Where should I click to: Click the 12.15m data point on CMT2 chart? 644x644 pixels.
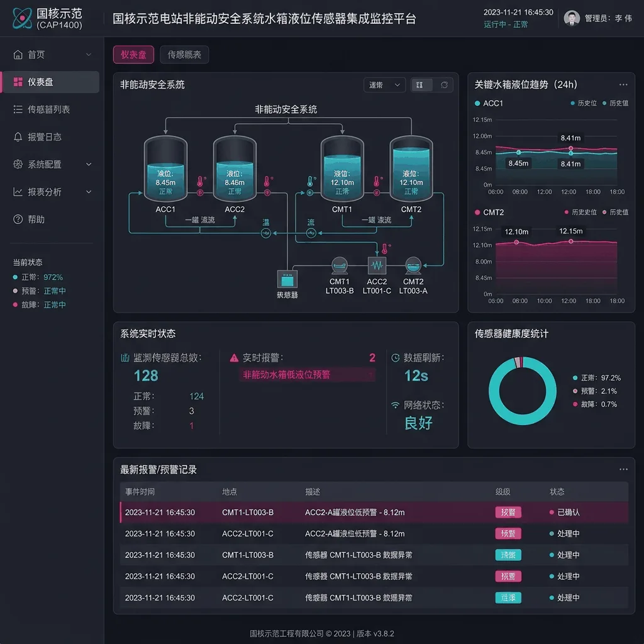click(571, 241)
